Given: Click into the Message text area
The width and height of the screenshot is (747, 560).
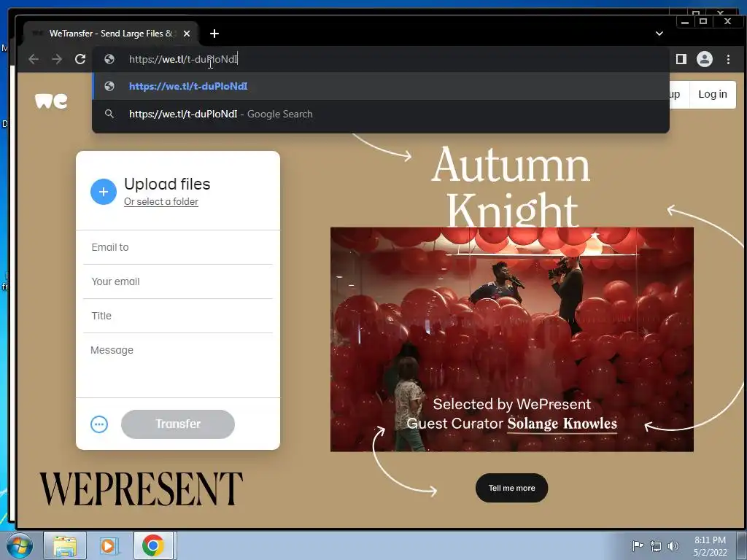Looking at the screenshot, I should point(178,365).
